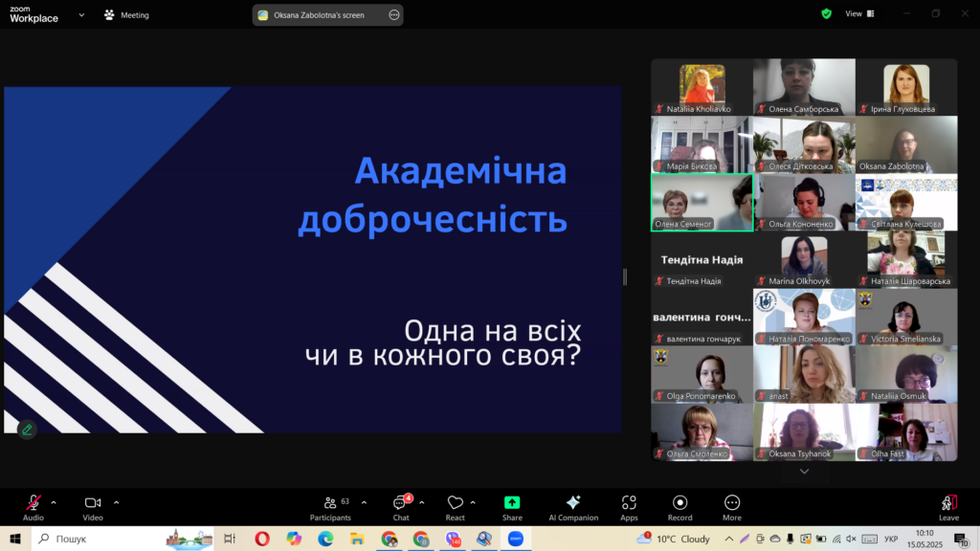Select Олеся Дітковська's video tile

coord(804,144)
